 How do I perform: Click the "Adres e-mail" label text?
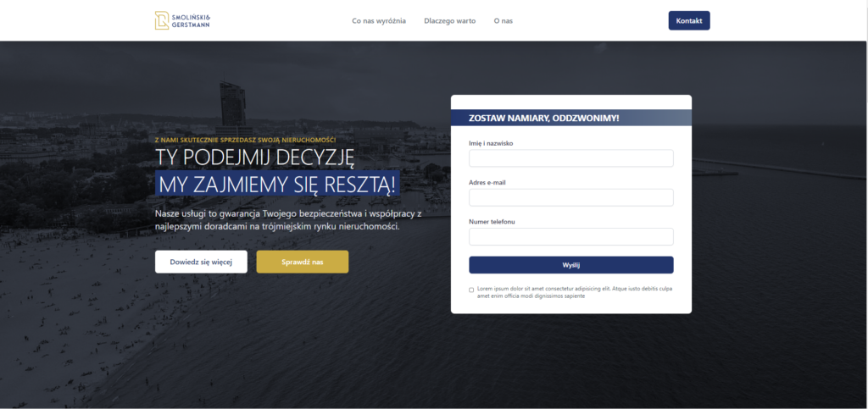click(x=487, y=182)
